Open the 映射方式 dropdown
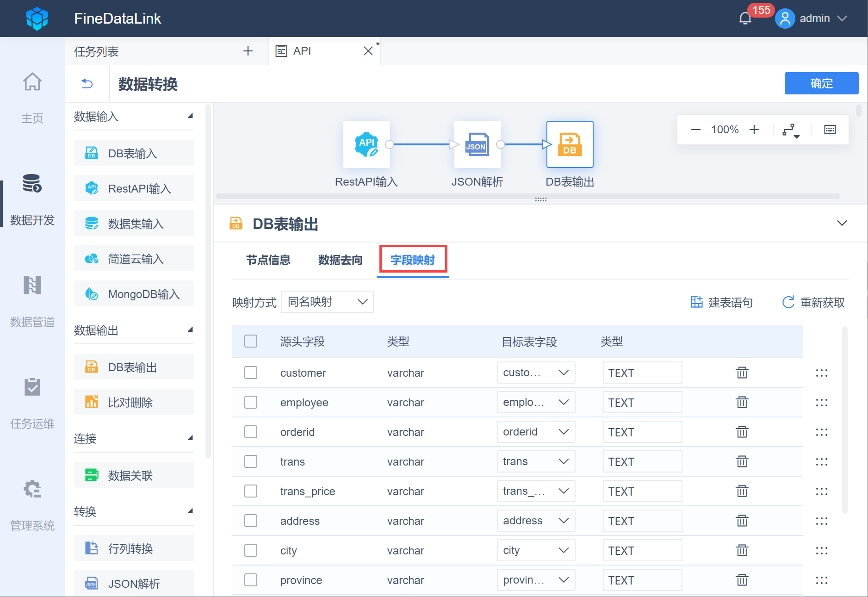868x597 pixels. [x=328, y=302]
